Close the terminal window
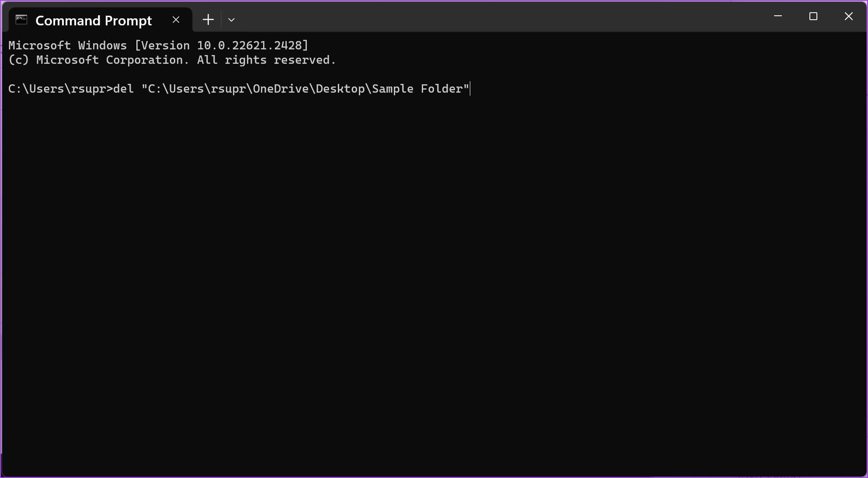Viewport: 868px width, 478px height. point(849,16)
